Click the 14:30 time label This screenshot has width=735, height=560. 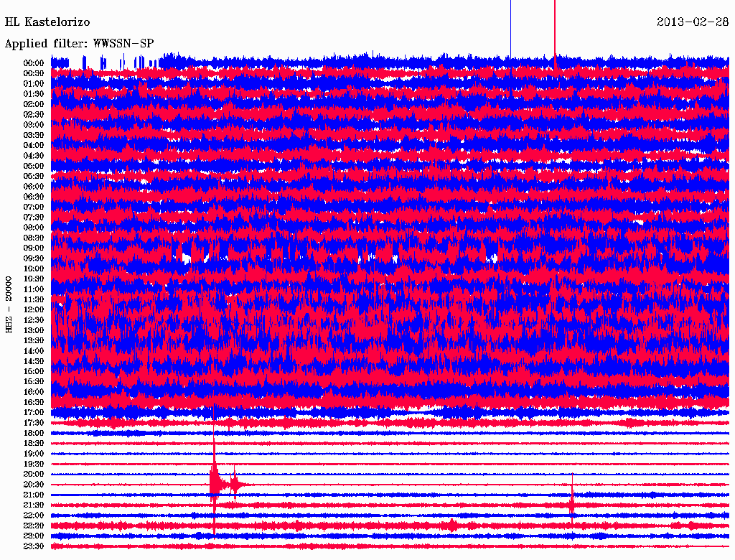(x=34, y=361)
